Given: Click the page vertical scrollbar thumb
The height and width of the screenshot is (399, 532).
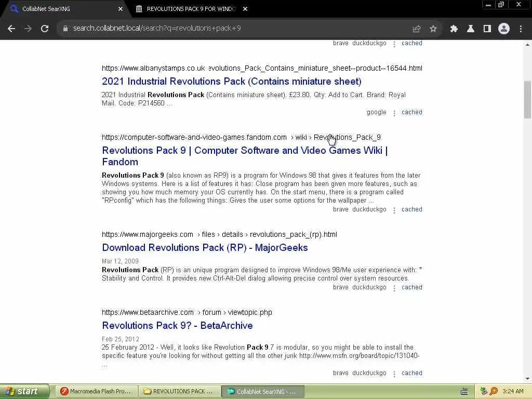Looking at the screenshot, I should 527,100.
